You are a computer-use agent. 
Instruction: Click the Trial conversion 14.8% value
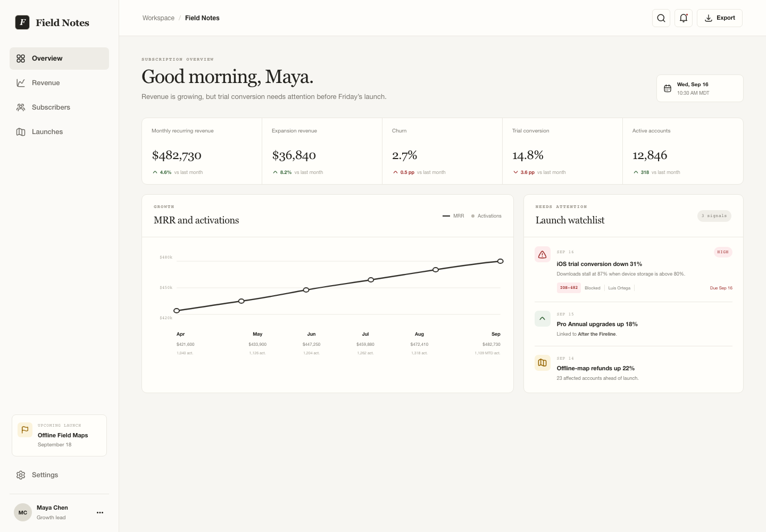click(x=528, y=155)
